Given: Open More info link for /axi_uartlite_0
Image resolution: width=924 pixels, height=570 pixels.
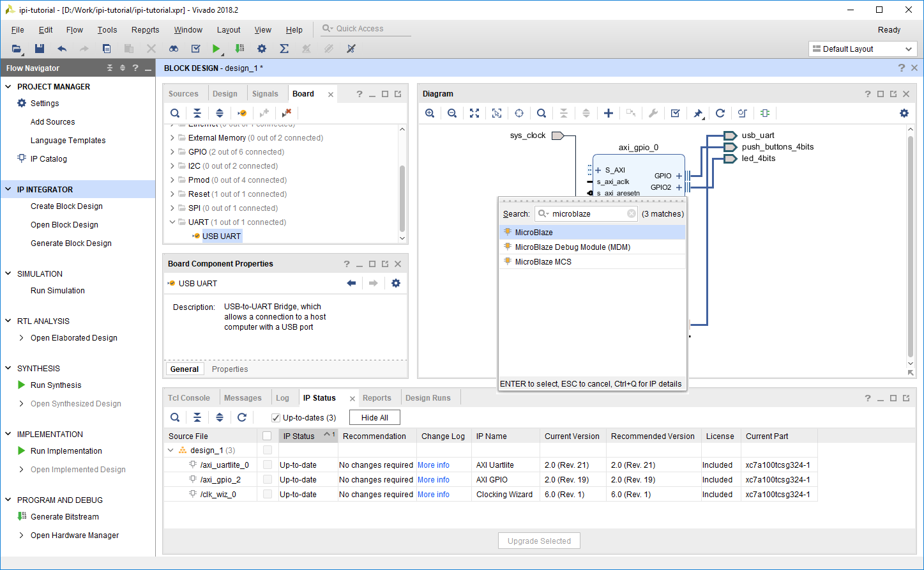Looking at the screenshot, I should (x=434, y=465).
